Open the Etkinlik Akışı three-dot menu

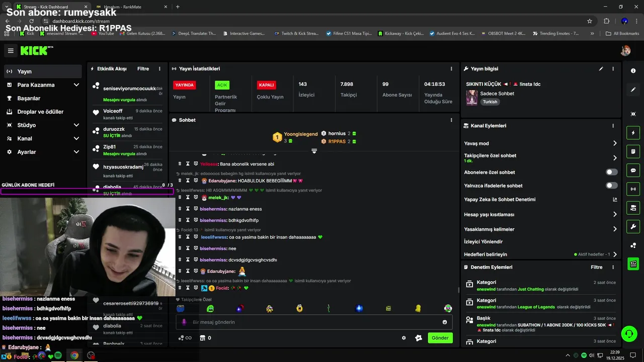159,69
